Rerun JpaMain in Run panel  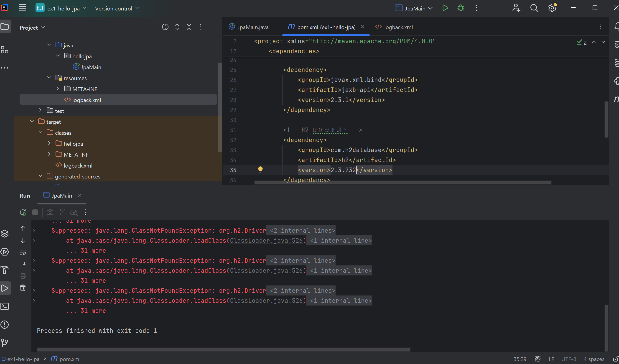[23, 212]
